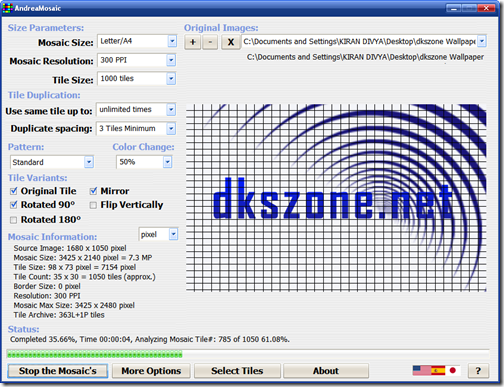
Task: Enable the Flip Vertically checkbox
Action: [93, 205]
